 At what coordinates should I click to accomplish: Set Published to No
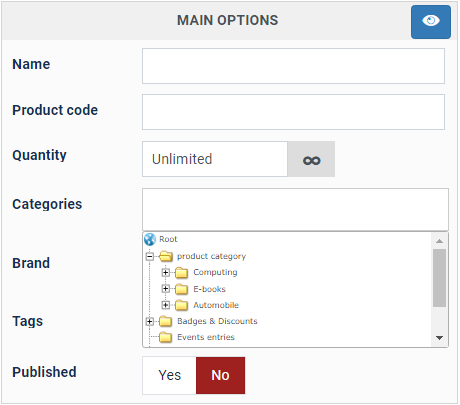(220, 375)
